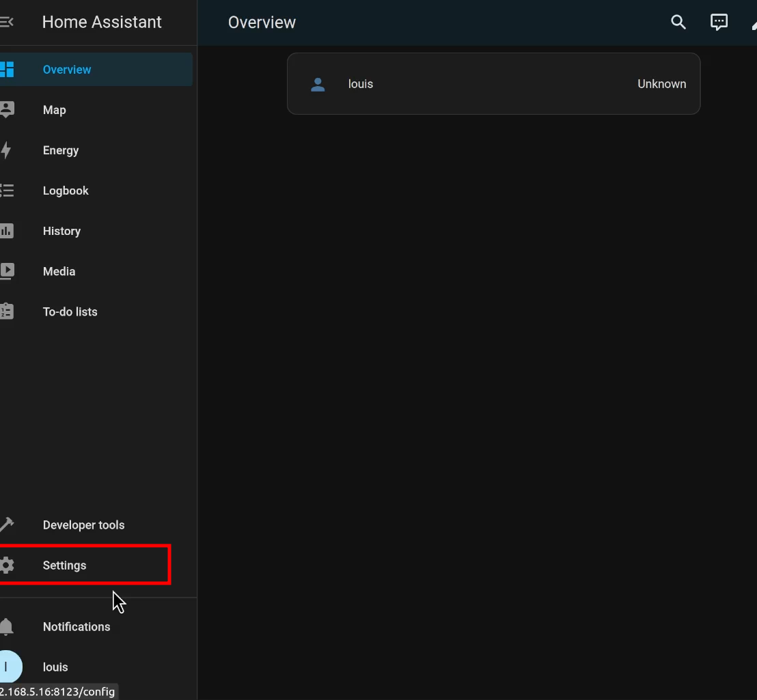The image size is (757, 700).
Task: Click the louis entity name on card
Action: tap(361, 84)
